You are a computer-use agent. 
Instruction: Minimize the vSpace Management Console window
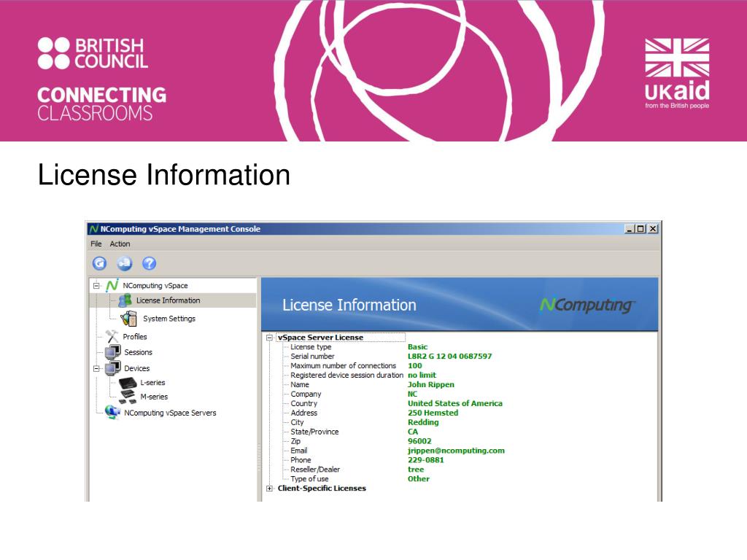[x=630, y=229]
